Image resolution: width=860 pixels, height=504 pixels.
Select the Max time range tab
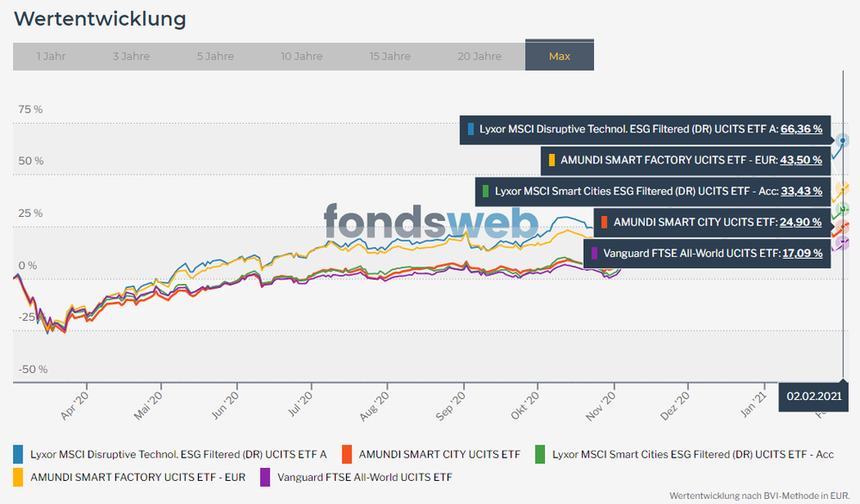(560, 55)
